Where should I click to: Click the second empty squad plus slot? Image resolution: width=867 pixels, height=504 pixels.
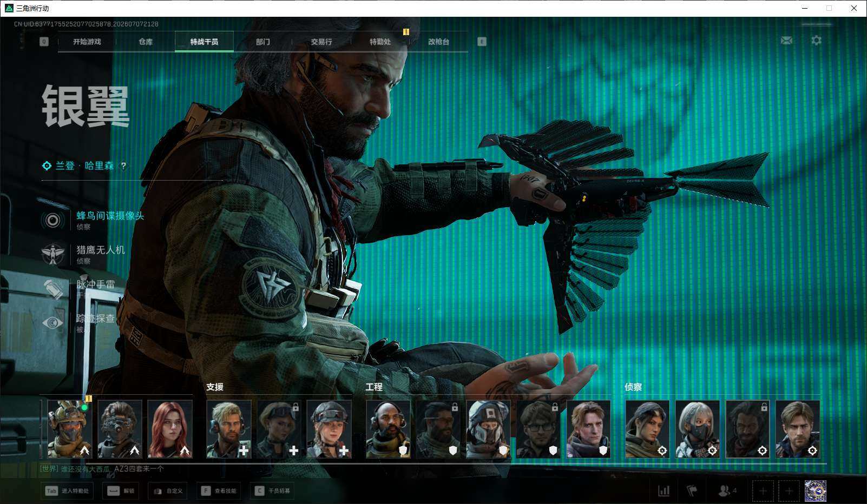pos(789,491)
